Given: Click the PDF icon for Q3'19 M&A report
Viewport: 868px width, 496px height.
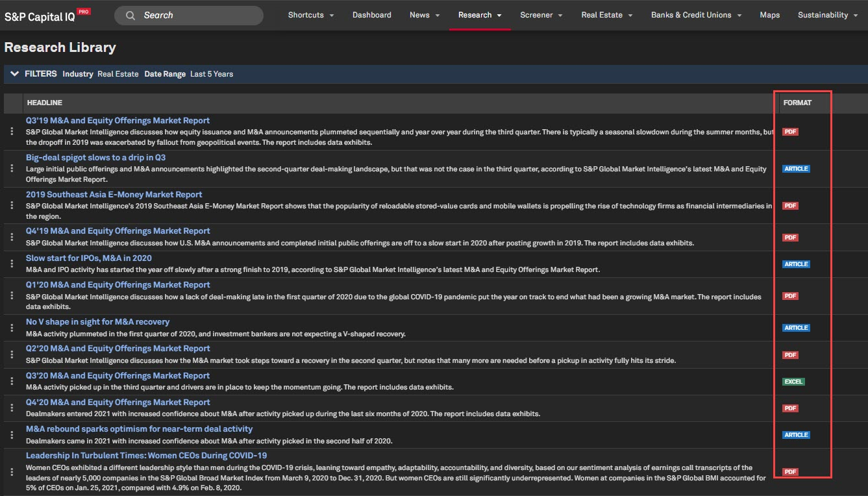Looking at the screenshot, I should (x=789, y=132).
